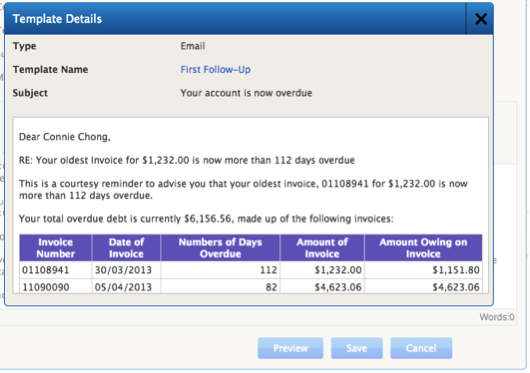Screen dimensions: 530x373
Task: Click the Template Name label
Action: [x=50, y=70]
